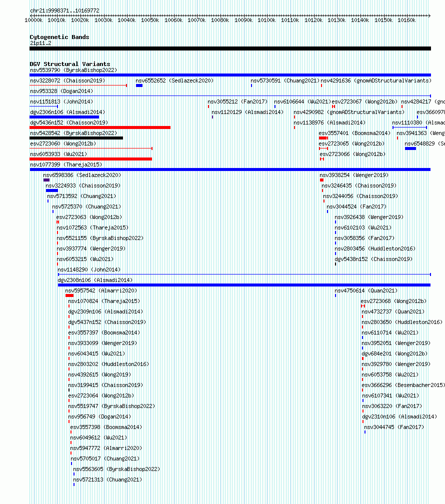The width and height of the screenshot is (445, 504).
Task: Open nsv953328 (Dogan2014) variant
Action: [61, 91]
